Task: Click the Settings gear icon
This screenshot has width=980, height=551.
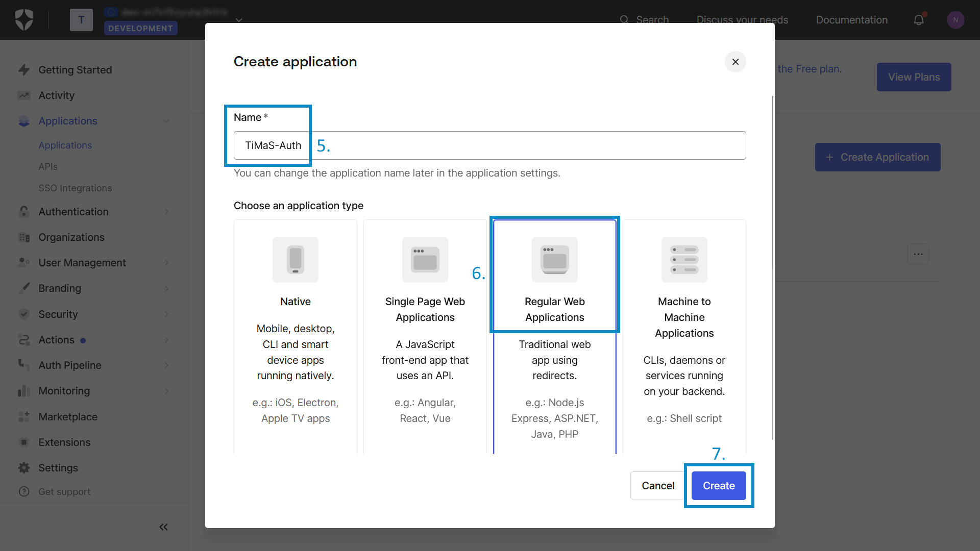Action: coord(23,468)
